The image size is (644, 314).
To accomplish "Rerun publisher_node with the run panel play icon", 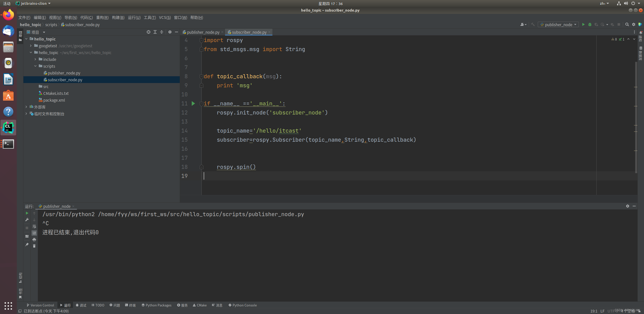I will [x=27, y=213].
